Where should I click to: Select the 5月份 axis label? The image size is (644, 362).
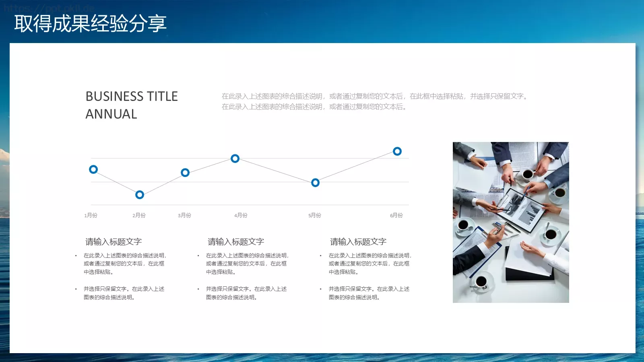pyautogui.click(x=315, y=215)
